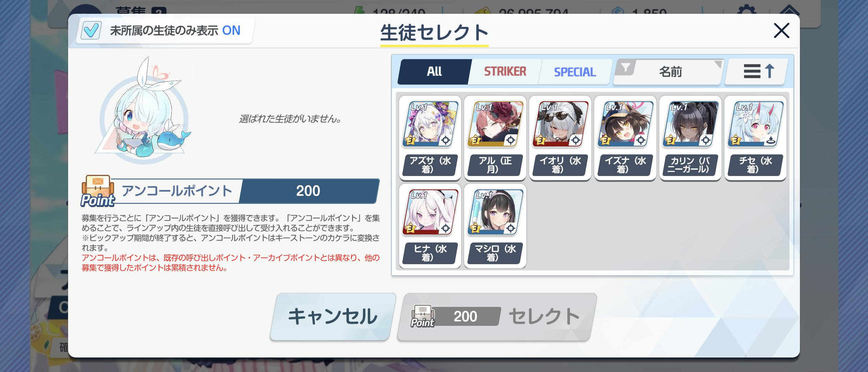Click the filter funnel icon
868x372 pixels.
[x=626, y=68]
